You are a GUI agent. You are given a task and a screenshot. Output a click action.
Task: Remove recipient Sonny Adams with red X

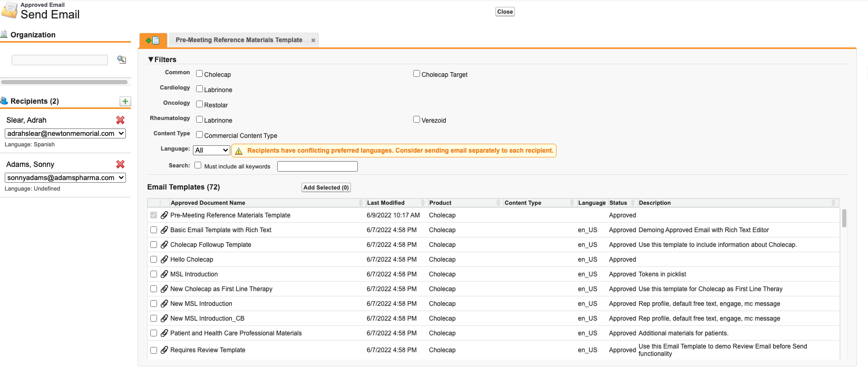[120, 164]
